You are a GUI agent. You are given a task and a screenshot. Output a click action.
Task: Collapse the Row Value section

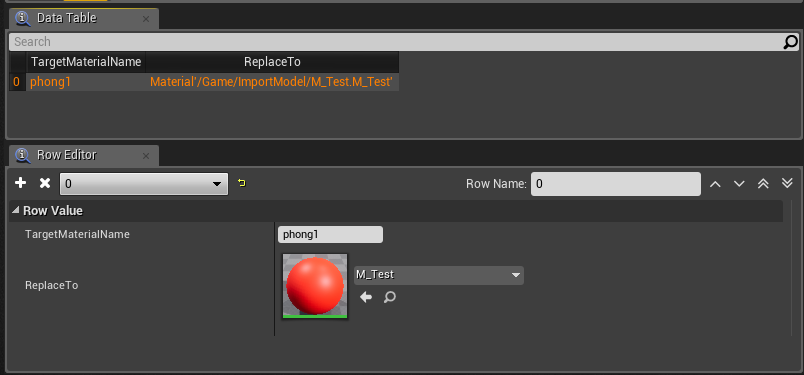pyautogui.click(x=16, y=211)
